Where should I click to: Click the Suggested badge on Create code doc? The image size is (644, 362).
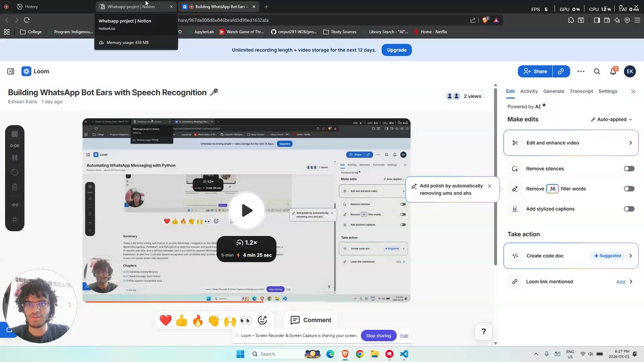607,256
